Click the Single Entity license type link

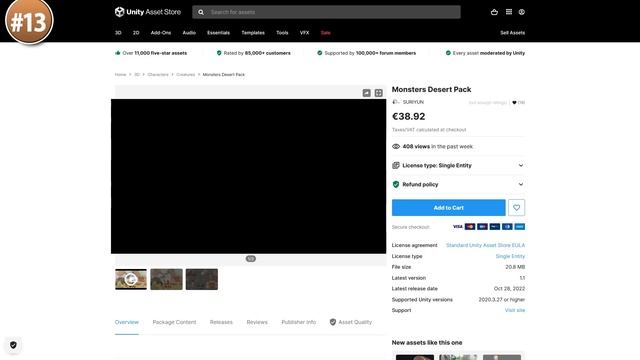coord(510,256)
